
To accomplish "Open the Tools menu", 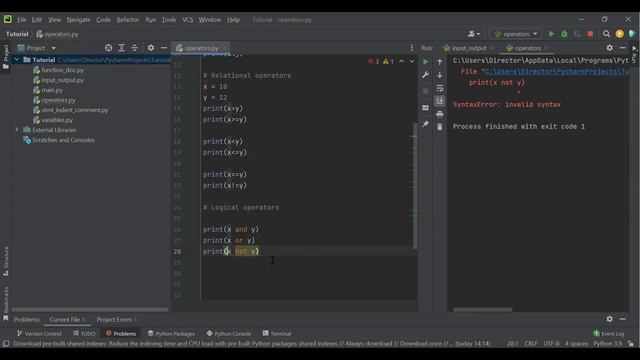I will (169, 20).
